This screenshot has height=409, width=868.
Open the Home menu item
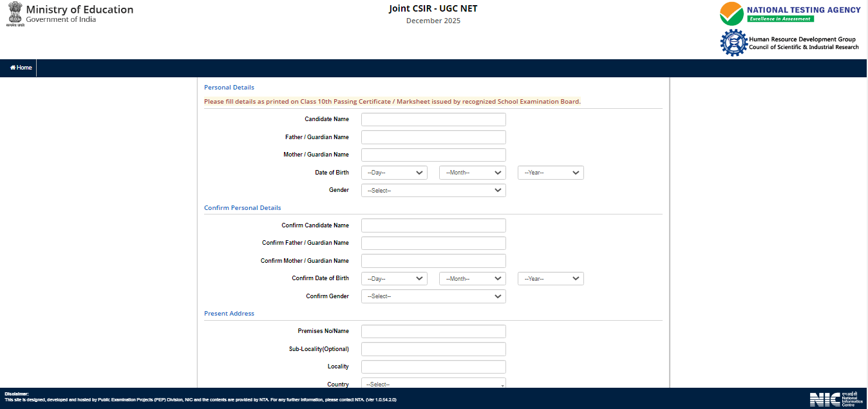(x=21, y=68)
